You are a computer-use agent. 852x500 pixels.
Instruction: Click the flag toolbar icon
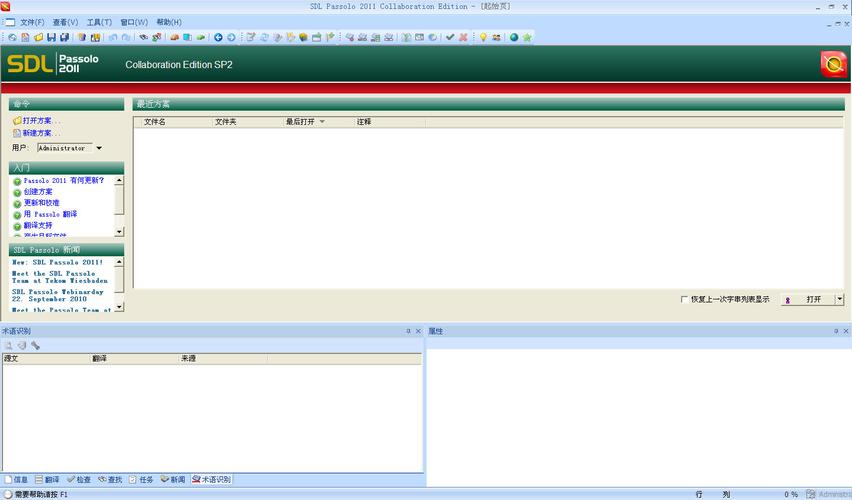click(x=330, y=38)
